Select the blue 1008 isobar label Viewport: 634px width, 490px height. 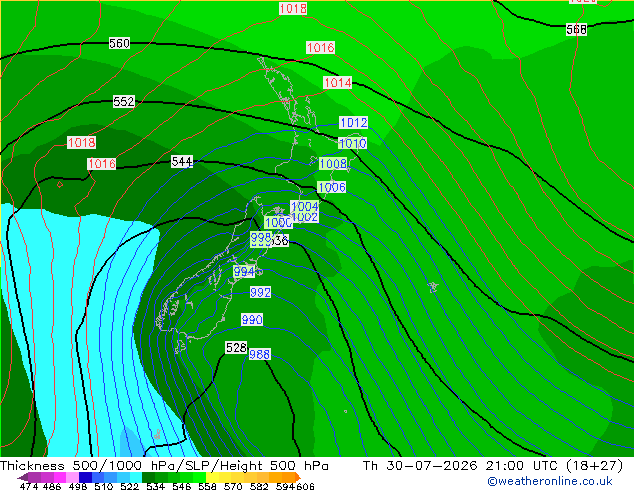tap(333, 164)
